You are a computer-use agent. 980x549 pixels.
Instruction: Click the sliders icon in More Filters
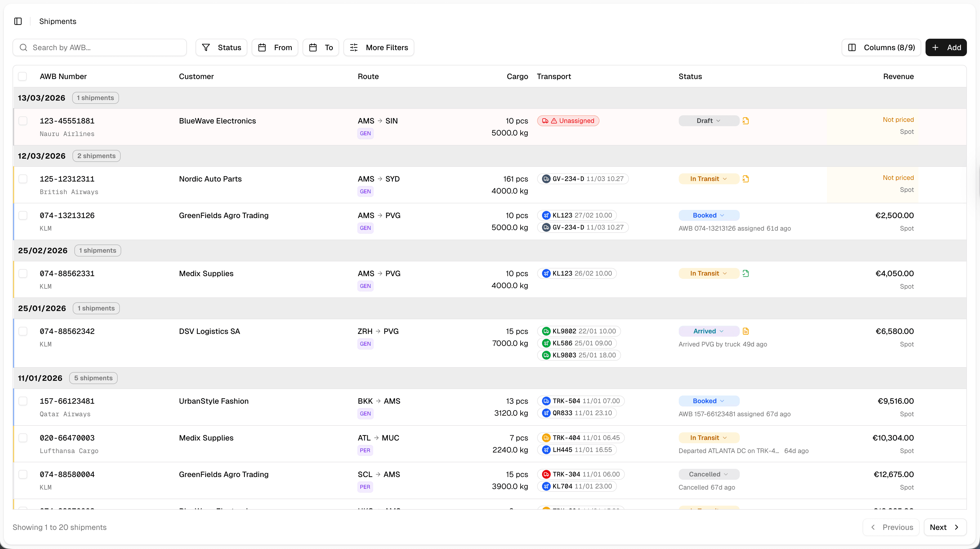click(x=354, y=47)
